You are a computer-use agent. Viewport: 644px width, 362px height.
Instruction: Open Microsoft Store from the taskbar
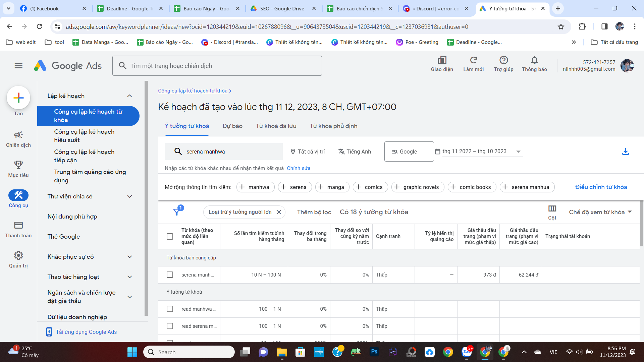pos(301,352)
